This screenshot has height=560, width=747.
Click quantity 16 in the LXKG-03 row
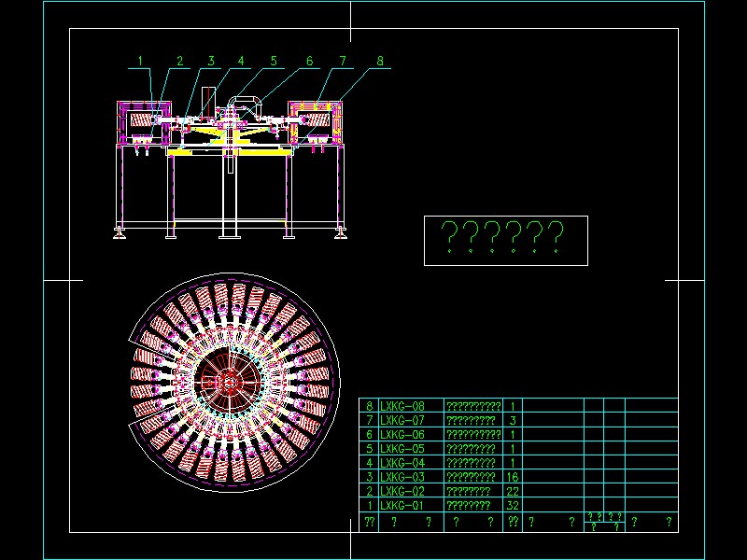[x=513, y=477]
